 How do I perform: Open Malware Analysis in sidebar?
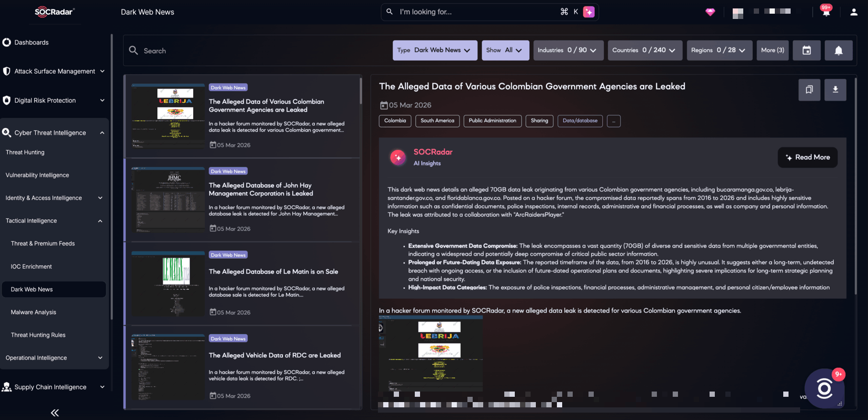33,312
